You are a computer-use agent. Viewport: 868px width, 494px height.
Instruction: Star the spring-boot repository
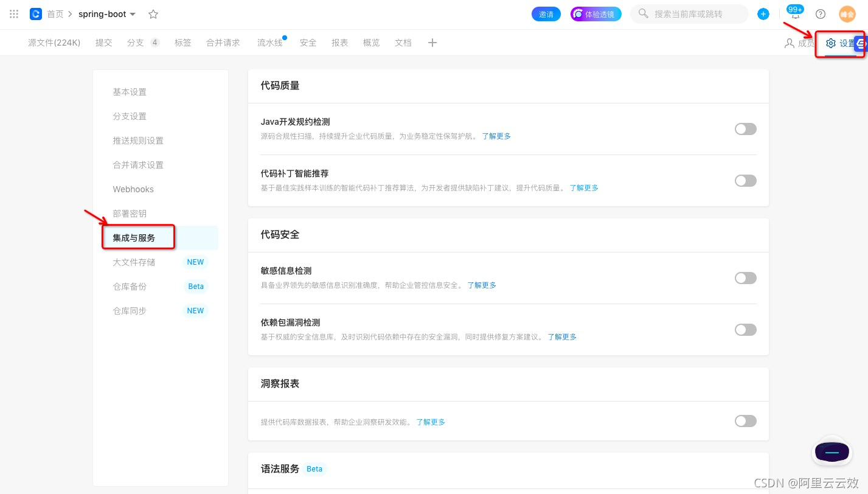pos(153,13)
